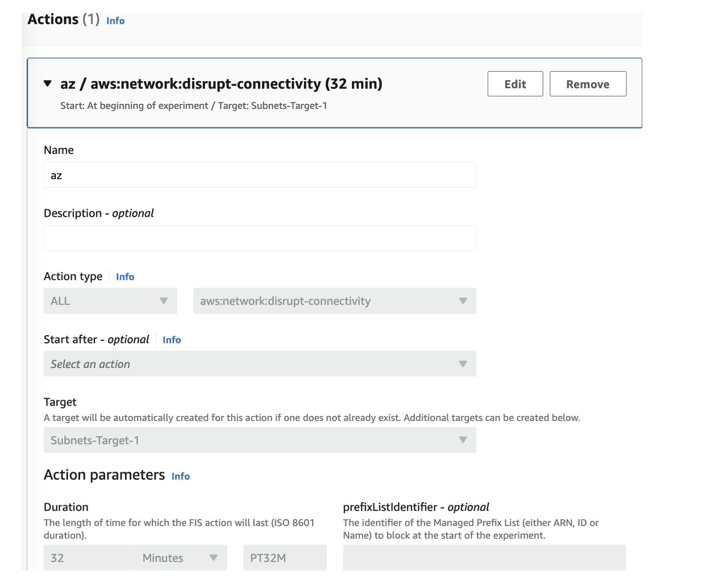Click Info link next to Start after

point(172,340)
